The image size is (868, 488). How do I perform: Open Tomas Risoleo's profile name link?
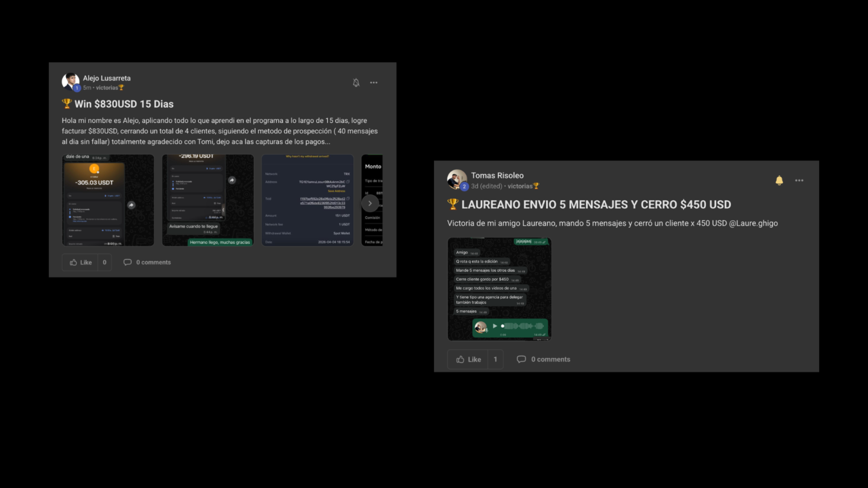click(497, 175)
